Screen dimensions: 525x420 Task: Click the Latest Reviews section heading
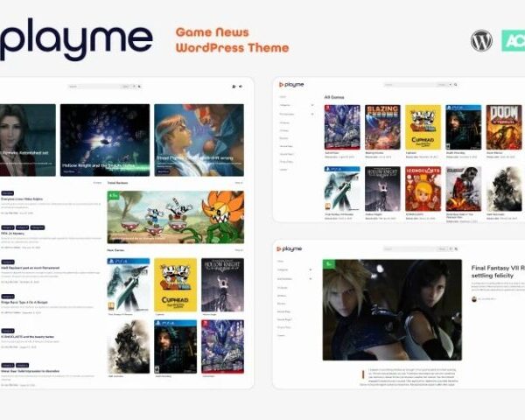tap(117, 183)
